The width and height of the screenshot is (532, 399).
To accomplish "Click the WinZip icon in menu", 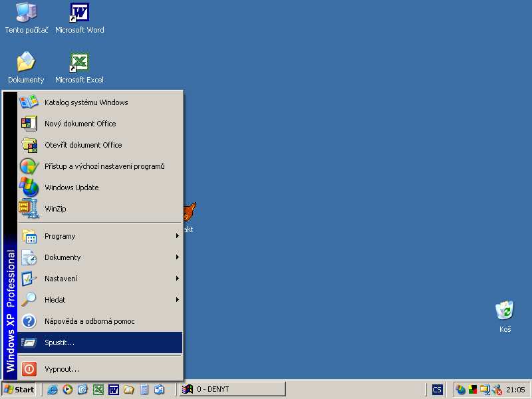I will pos(29,208).
